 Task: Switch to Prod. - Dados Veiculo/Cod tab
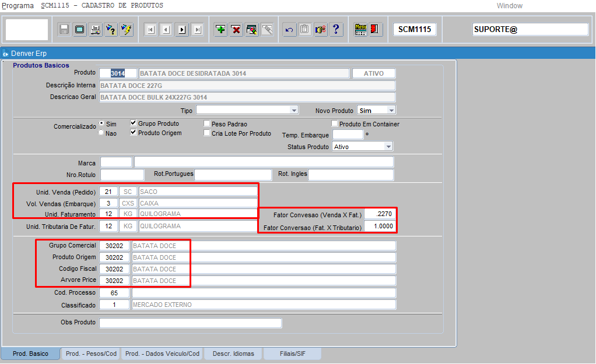pyautogui.click(x=162, y=354)
